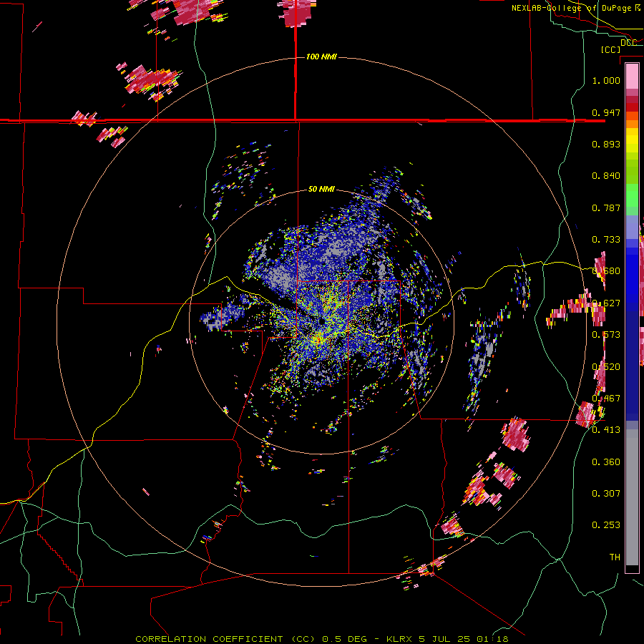Viewport: 644px width, 644px height.
Task: Pick the red band of the color bar
Action: (x=632, y=107)
